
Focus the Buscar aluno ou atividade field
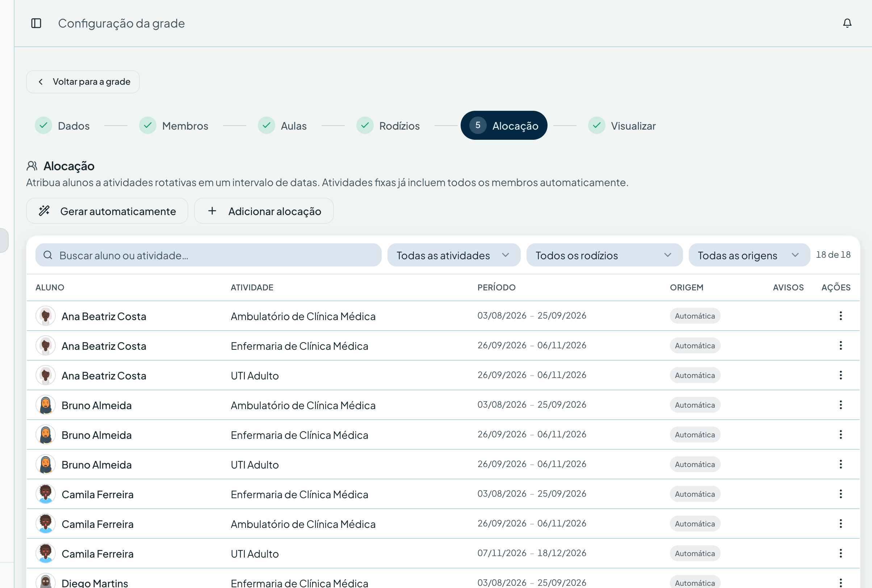[209, 255]
